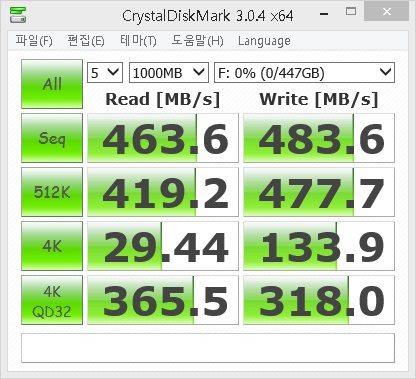This screenshot has height=379, width=416.
Task: Click the Read [MB/s] column header
Action: coord(163,99)
